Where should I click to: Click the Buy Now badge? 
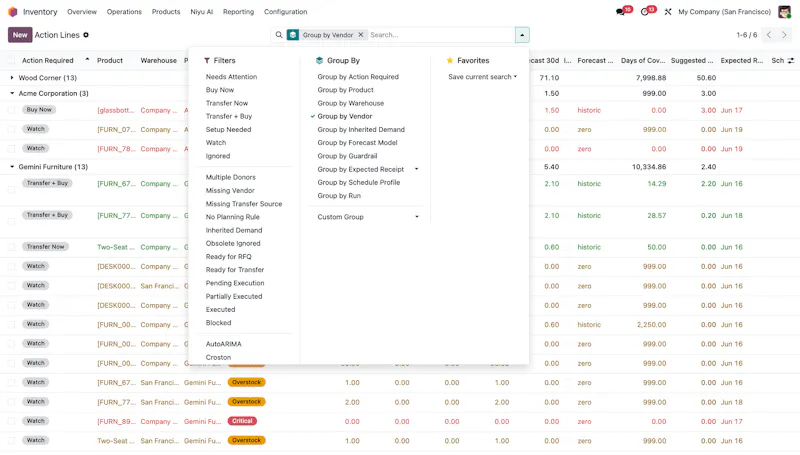[x=39, y=110]
